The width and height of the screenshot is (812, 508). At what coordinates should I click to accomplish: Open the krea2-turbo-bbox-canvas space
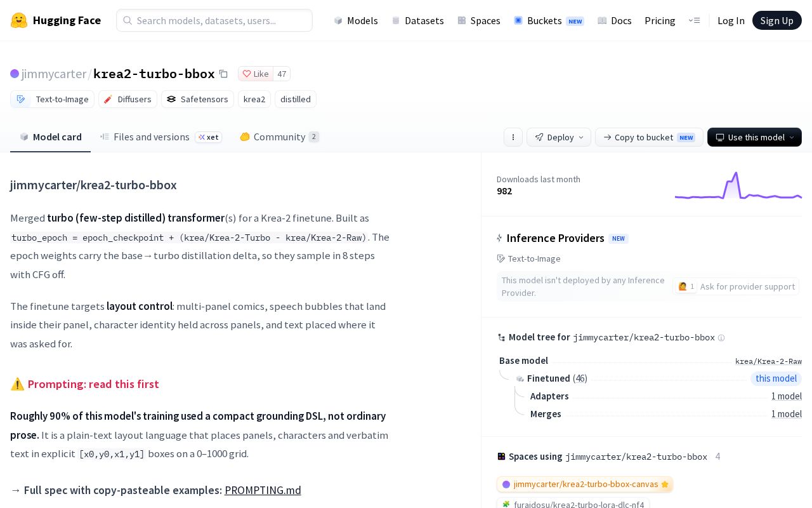(585, 485)
